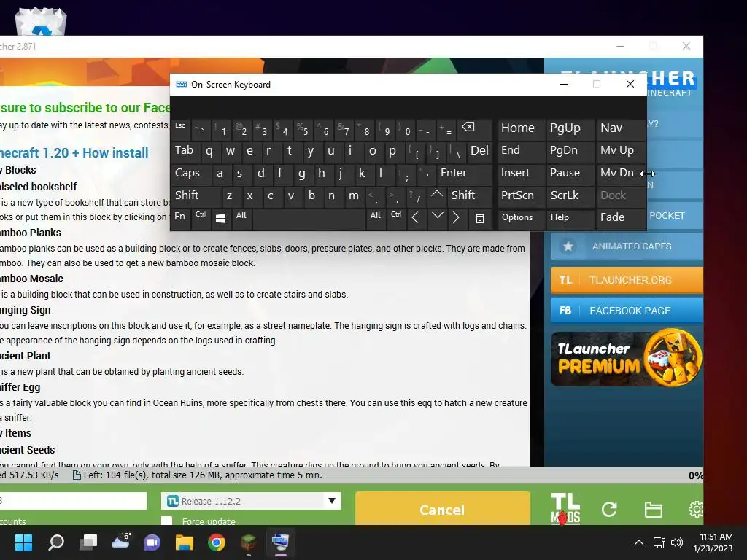Click the account name input field in TLauncher
Screen dimensions: 747x560
coord(73,500)
